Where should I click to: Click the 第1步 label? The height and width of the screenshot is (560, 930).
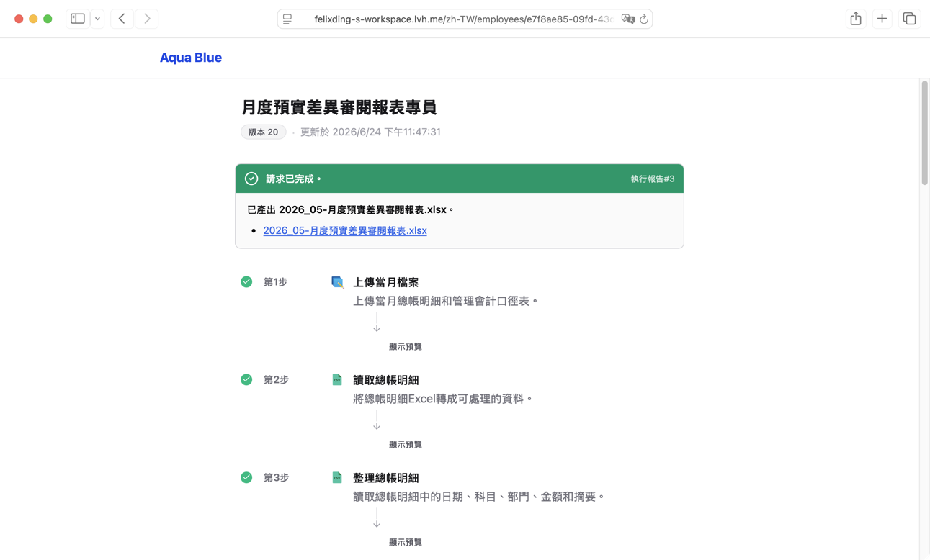coord(275,282)
